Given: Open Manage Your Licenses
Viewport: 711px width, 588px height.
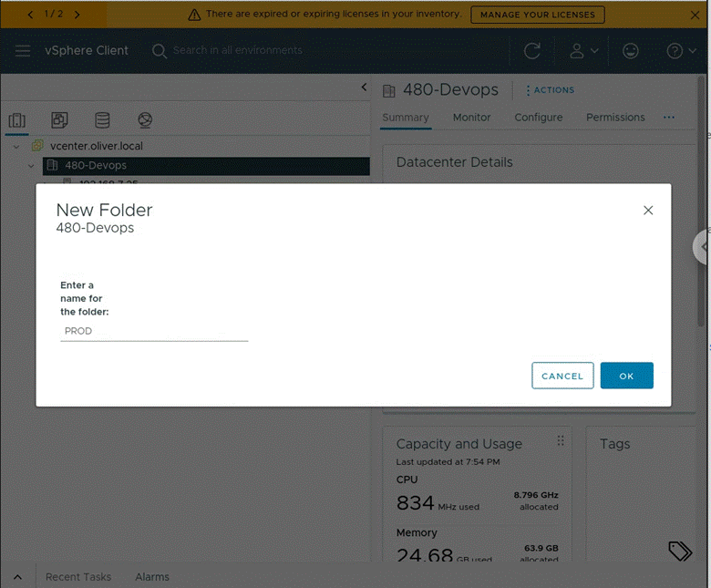Looking at the screenshot, I should pyautogui.click(x=537, y=15).
